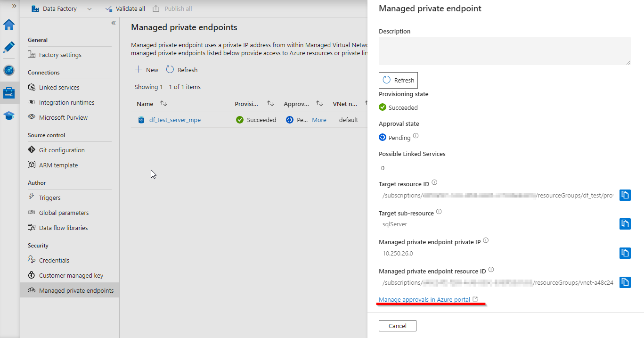Click New to add private endpoint
The width and height of the screenshot is (644, 338).
pyautogui.click(x=147, y=70)
